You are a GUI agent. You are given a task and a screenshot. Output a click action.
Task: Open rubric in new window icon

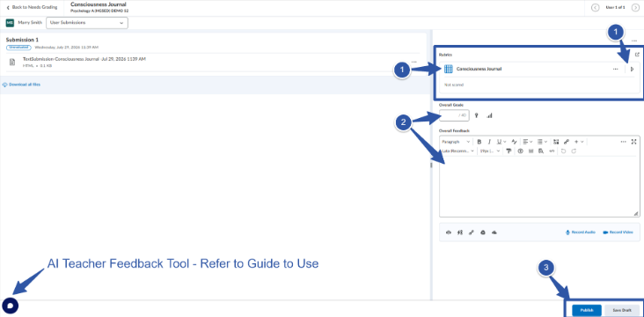pyautogui.click(x=637, y=55)
